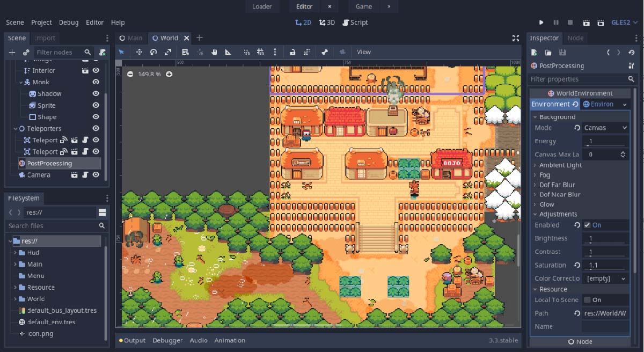
Task: Select the Pan Mode hand tool
Action: [214, 52]
